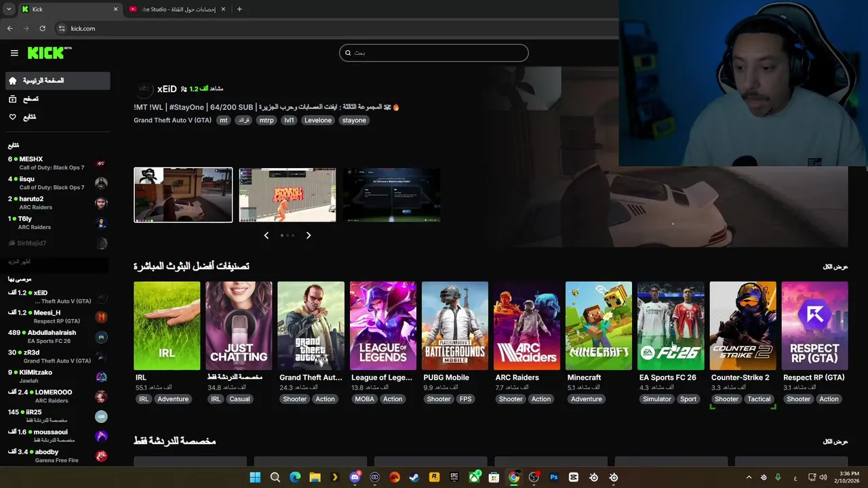Click the FPS tag under PUBG Mobile
This screenshot has height=488, width=868.
pyautogui.click(x=465, y=399)
